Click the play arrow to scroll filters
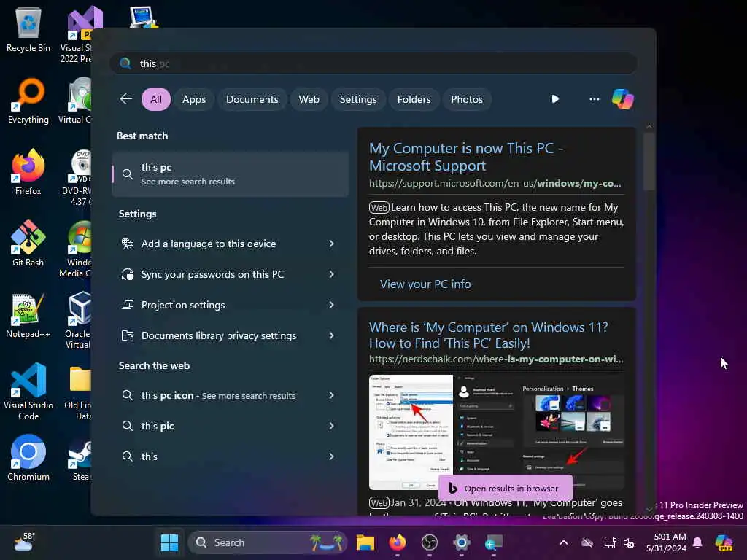Image resolution: width=747 pixels, height=560 pixels. (555, 99)
